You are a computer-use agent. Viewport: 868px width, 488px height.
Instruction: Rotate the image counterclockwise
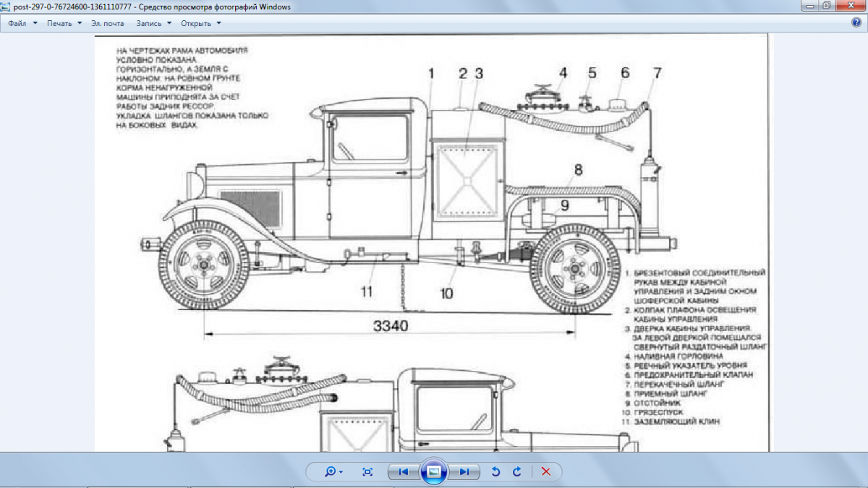[x=495, y=471]
